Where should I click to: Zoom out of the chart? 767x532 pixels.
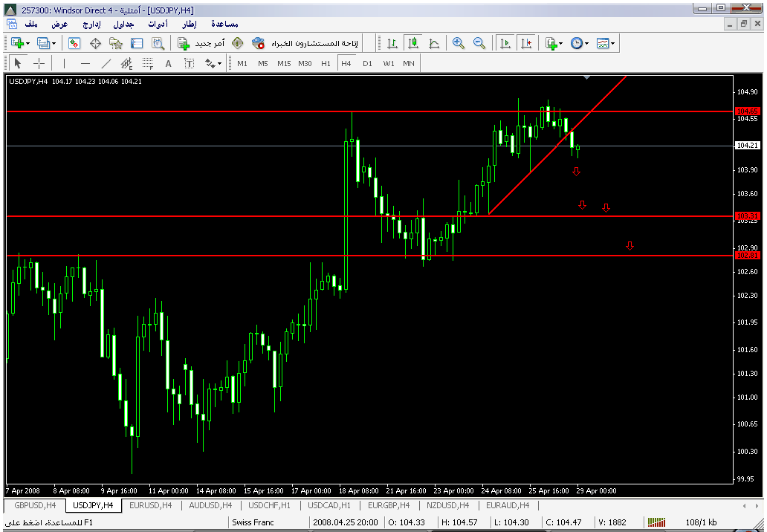pyautogui.click(x=479, y=44)
